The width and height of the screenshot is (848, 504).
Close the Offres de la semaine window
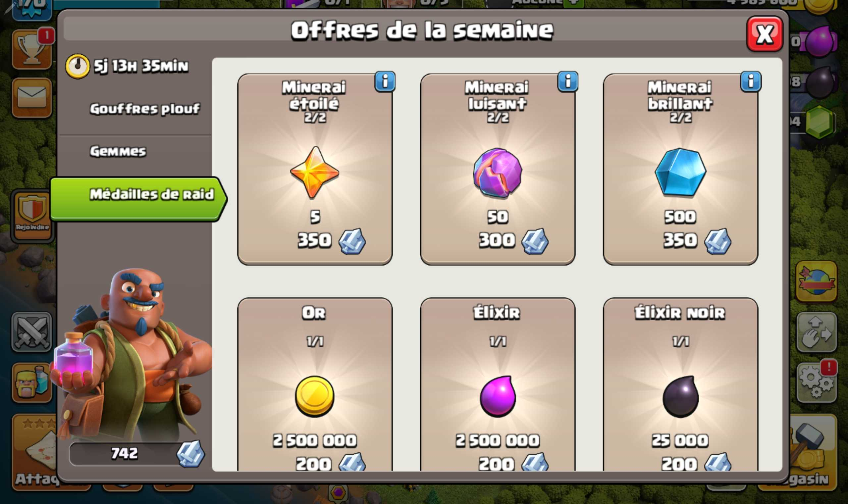pos(765,34)
